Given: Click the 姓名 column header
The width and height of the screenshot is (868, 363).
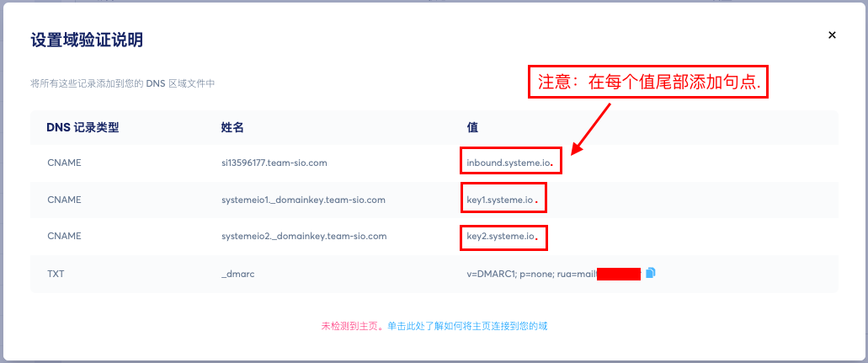Looking at the screenshot, I should pos(232,127).
